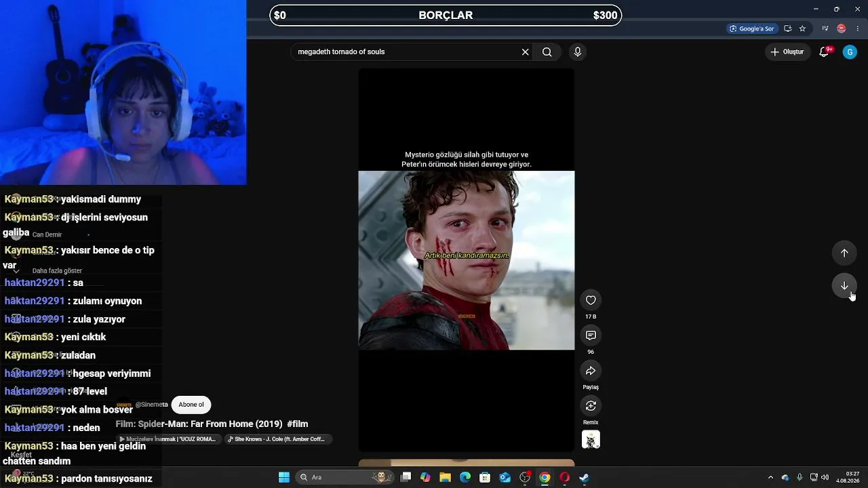The height and width of the screenshot is (488, 868).
Task: Start voice search with the microphone
Action: point(578,52)
